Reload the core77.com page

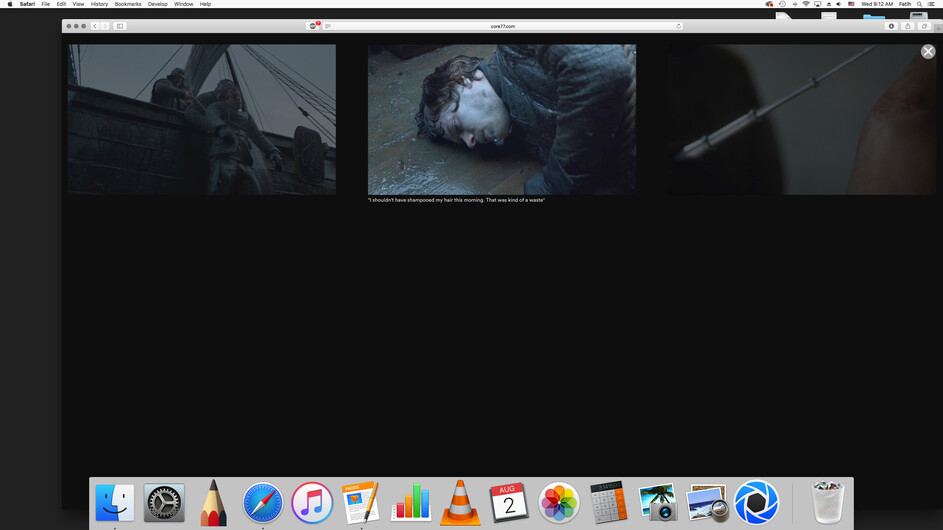coord(678,26)
